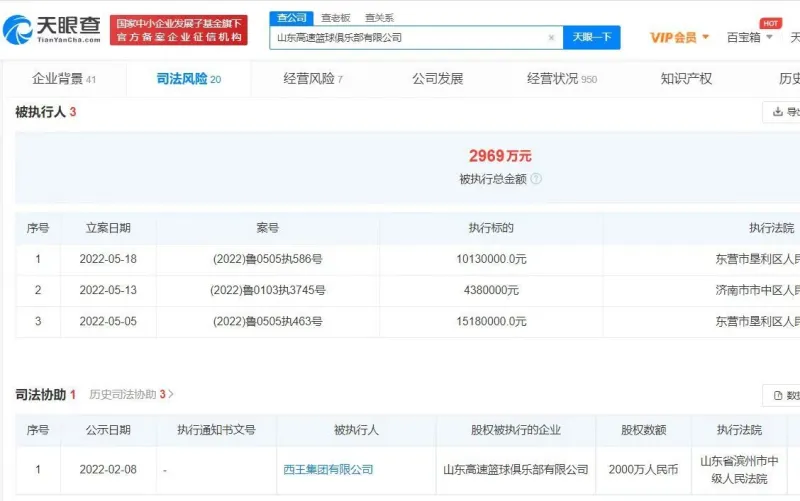Expand 历史司法协助 records
The height and width of the screenshot is (501, 800).
tap(132, 395)
